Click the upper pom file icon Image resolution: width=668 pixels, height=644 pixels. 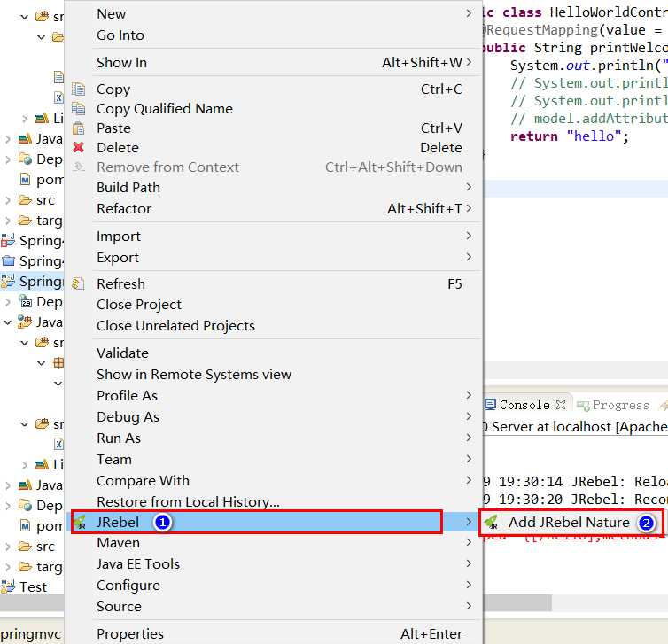pyautogui.click(x=26, y=179)
